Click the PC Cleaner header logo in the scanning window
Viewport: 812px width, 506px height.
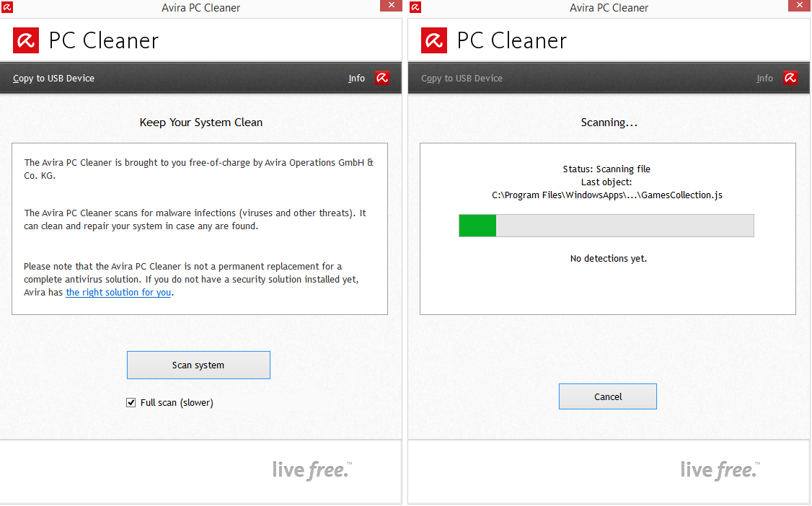click(x=433, y=40)
